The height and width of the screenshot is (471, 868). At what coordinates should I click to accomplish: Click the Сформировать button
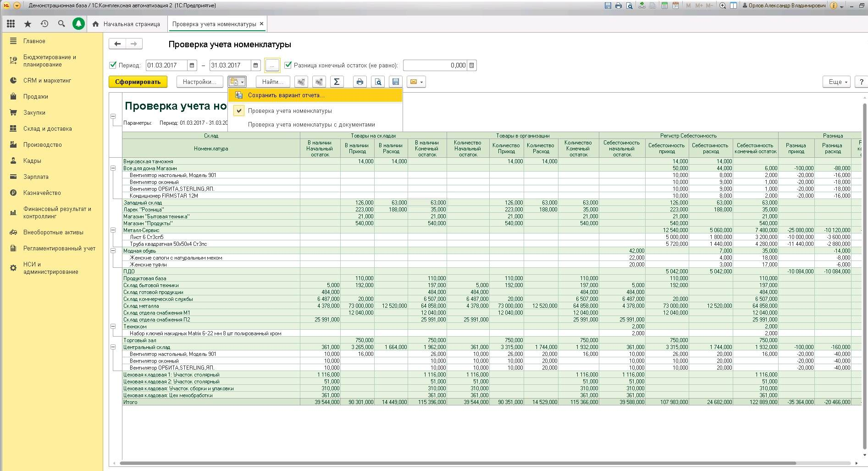click(138, 82)
